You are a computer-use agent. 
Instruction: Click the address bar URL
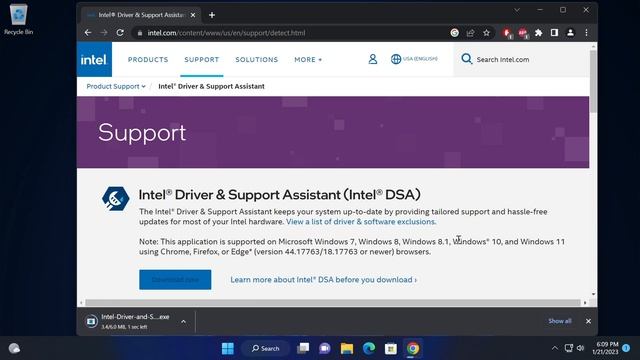226,33
